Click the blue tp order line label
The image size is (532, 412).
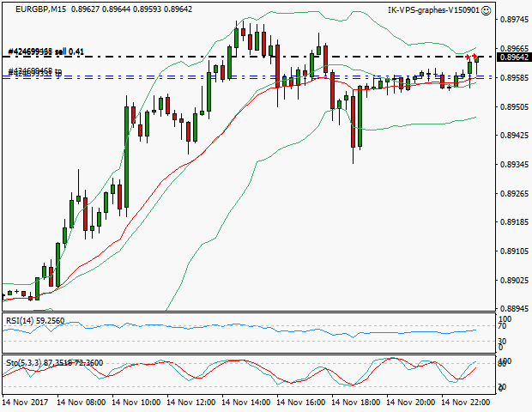click(35, 71)
